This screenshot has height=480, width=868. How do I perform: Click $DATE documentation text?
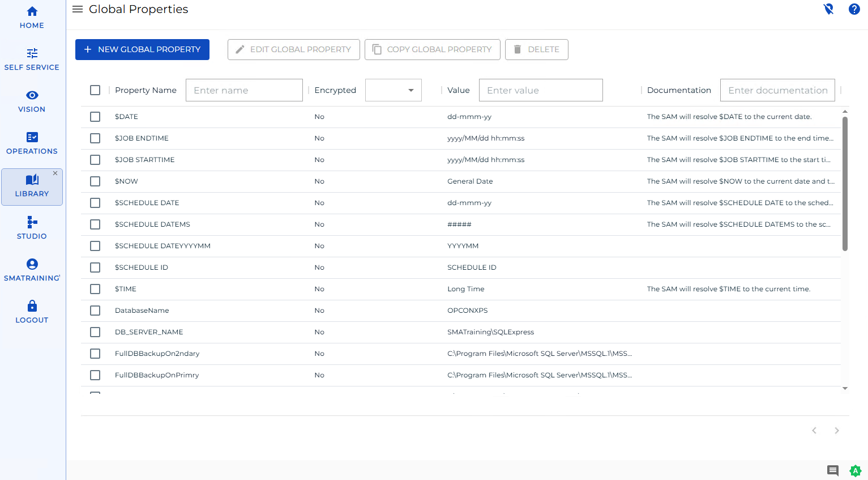coord(729,117)
